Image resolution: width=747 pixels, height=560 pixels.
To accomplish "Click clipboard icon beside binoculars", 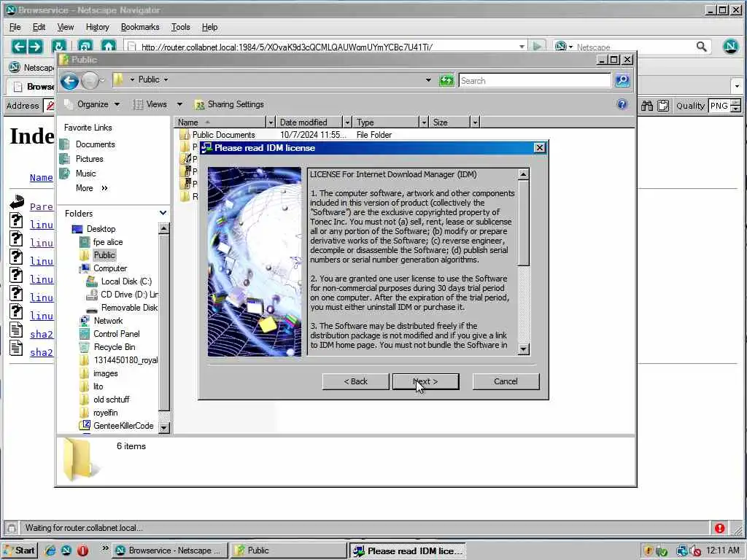I will click(663, 106).
